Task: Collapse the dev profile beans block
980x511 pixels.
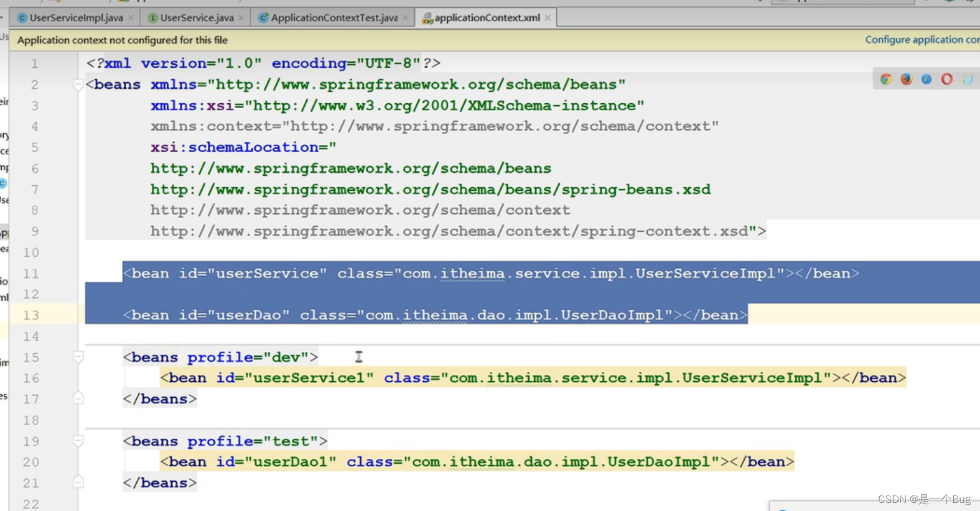Action: [x=78, y=357]
